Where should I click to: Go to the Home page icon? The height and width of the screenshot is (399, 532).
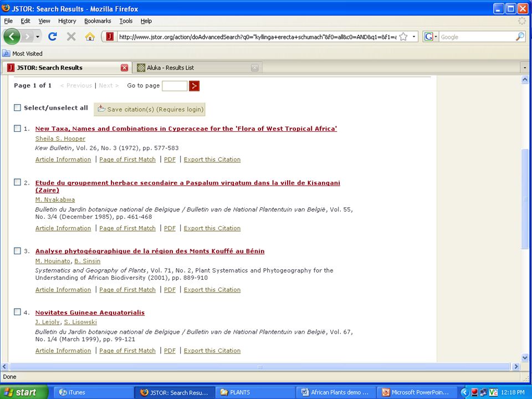point(90,37)
